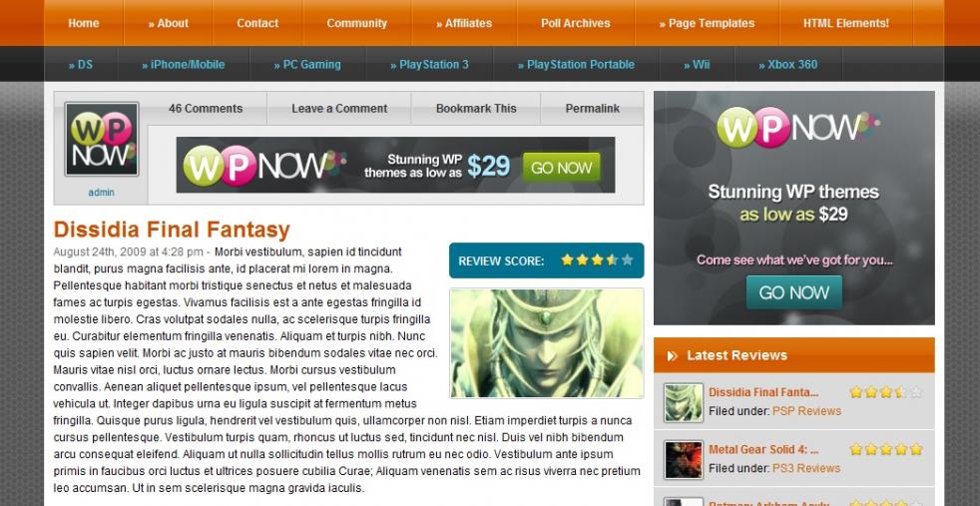Open the Dissidia Final Fantasy review thumbnail in sidebar
Image resolution: width=980 pixels, height=506 pixels.
pos(684,402)
